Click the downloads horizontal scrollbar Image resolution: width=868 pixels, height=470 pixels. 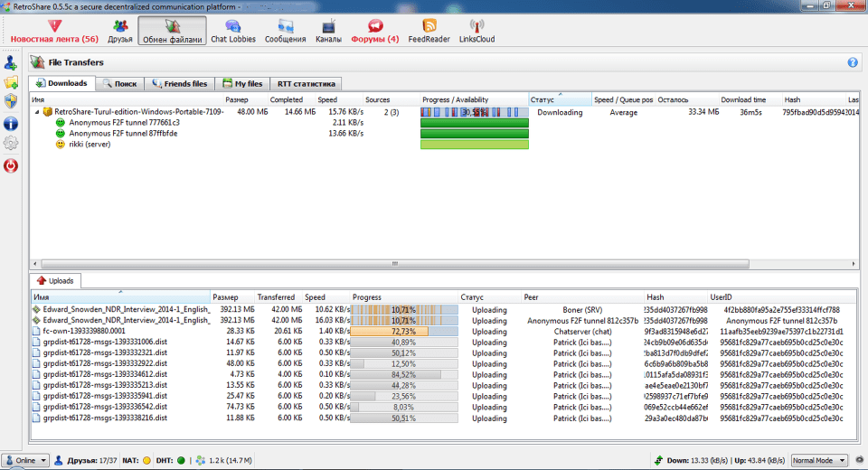[x=395, y=264]
